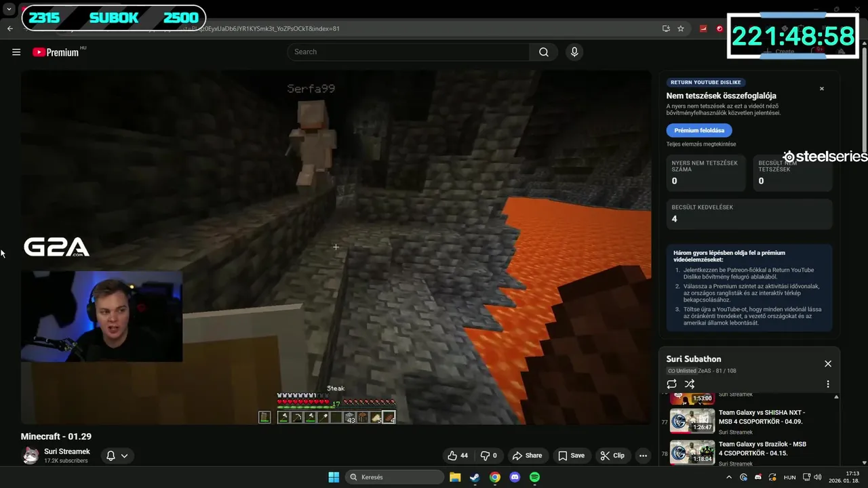Click the Clip scissors button
This screenshot has height=488, width=868.
tap(612, 455)
